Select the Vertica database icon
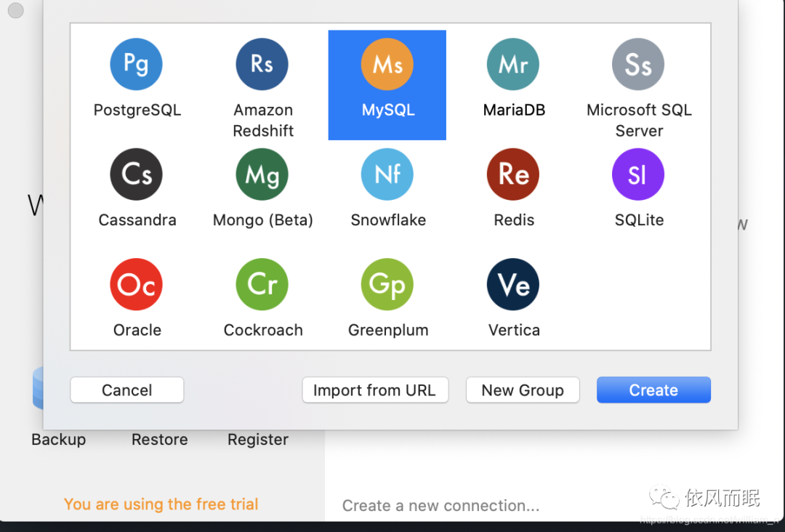This screenshot has height=532, width=785. [512, 284]
